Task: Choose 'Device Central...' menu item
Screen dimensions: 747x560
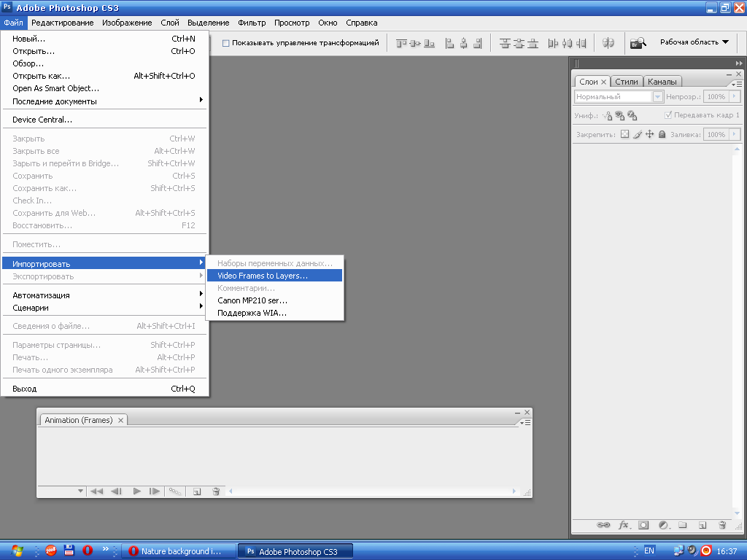Action: 104,120
